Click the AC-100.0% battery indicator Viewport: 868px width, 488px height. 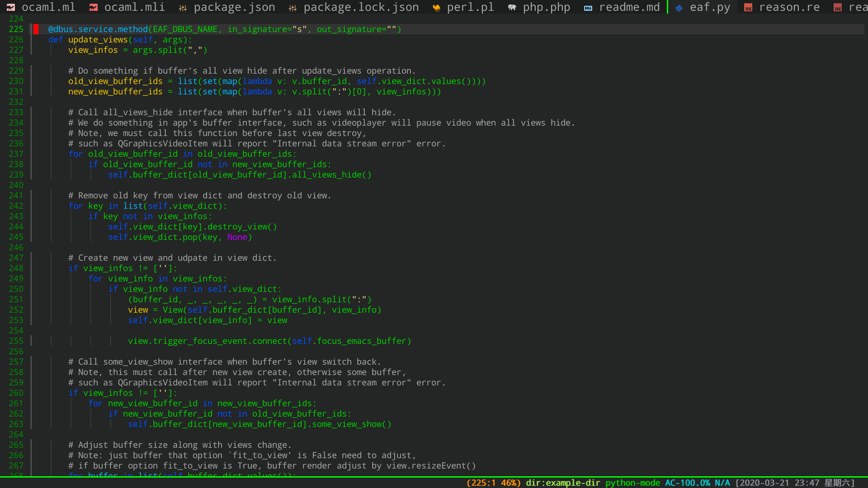pyautogui.click(x=687, y=483)
